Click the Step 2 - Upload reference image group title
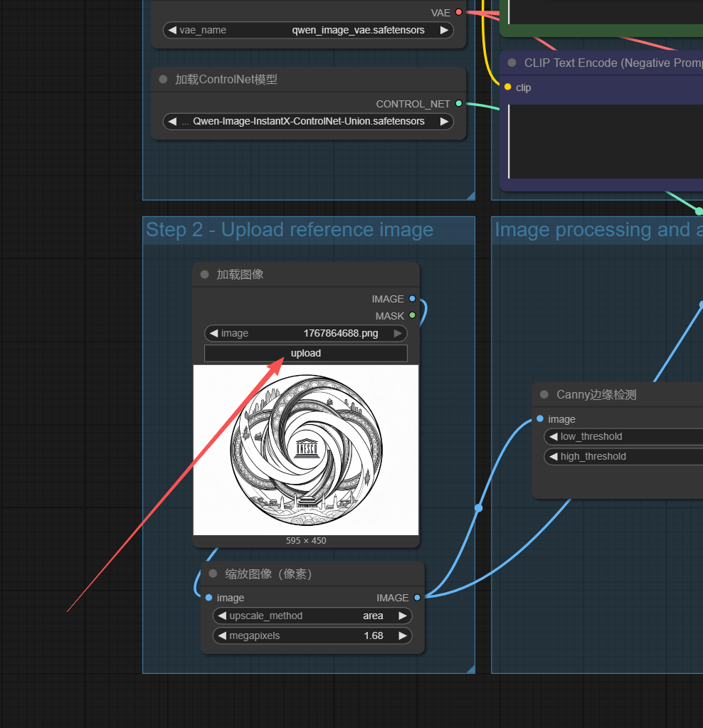703x728 pixels. point(290,230)
